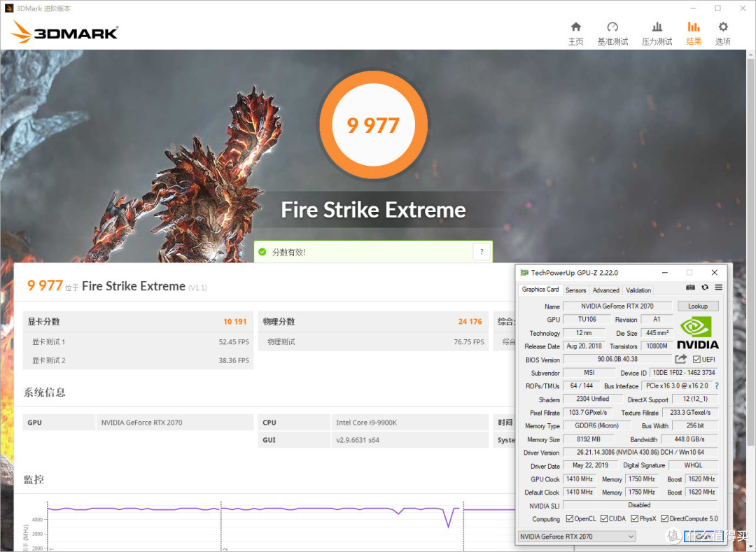Open the Validation tab
Image resolution: width=756 pixels, height=552 pixels.
pyautogui.click(x=638, y=290)
